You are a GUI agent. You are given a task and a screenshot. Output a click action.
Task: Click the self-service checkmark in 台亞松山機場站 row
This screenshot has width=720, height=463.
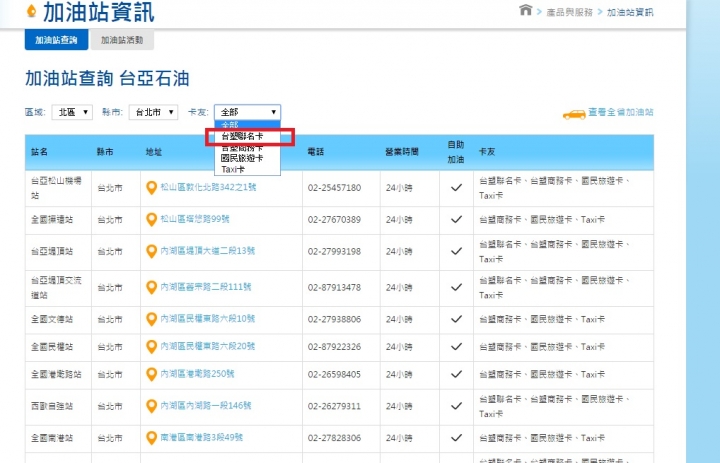(456, 187)
